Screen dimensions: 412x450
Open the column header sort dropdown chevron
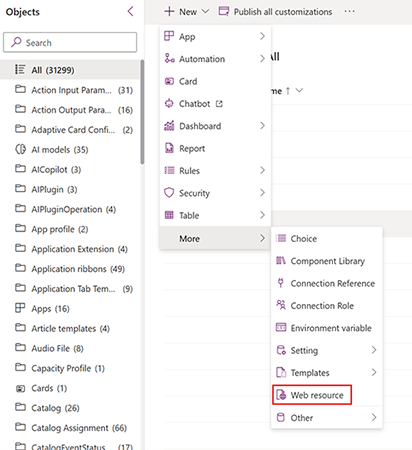point(299,90)
